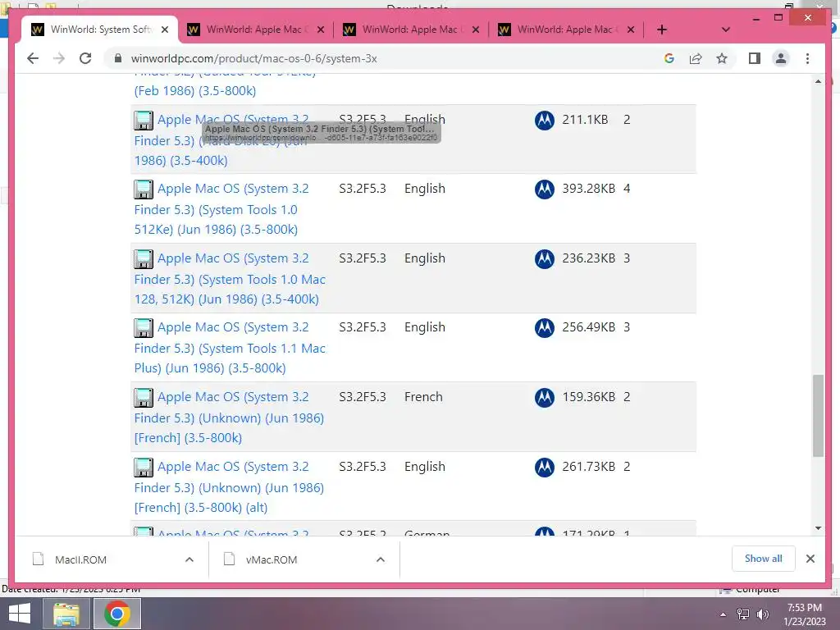The height and width of the screenshot is (630, 840).
Task: Close the downloads bar
Action: point(810,559)
